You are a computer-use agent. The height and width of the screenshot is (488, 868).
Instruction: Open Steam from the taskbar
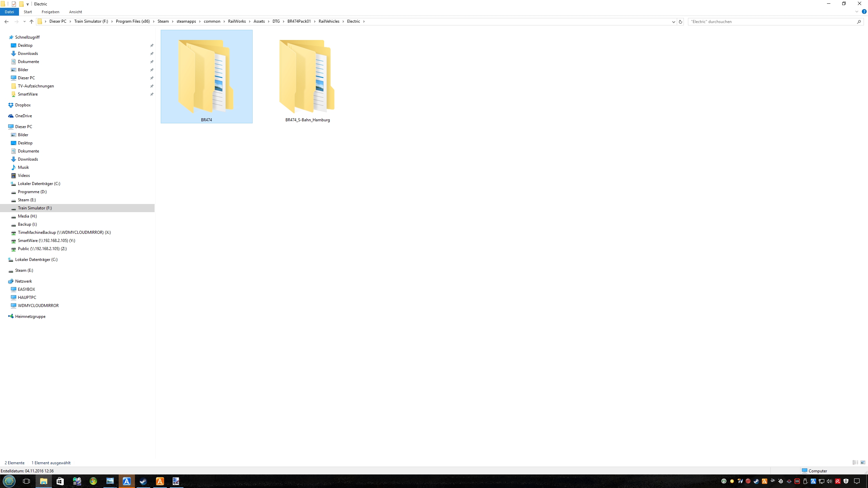pos(143,481)
